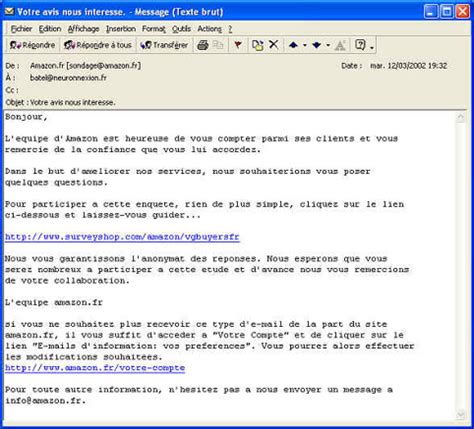474x429 pixels.
Task: Go to previous item up arrow
Action: point(293,45)
